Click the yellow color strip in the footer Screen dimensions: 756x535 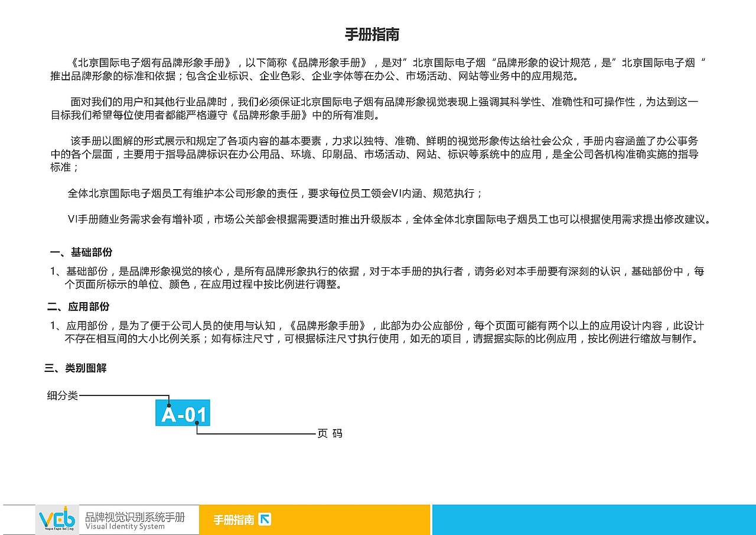pyautogui.click(x=313, y=519)
